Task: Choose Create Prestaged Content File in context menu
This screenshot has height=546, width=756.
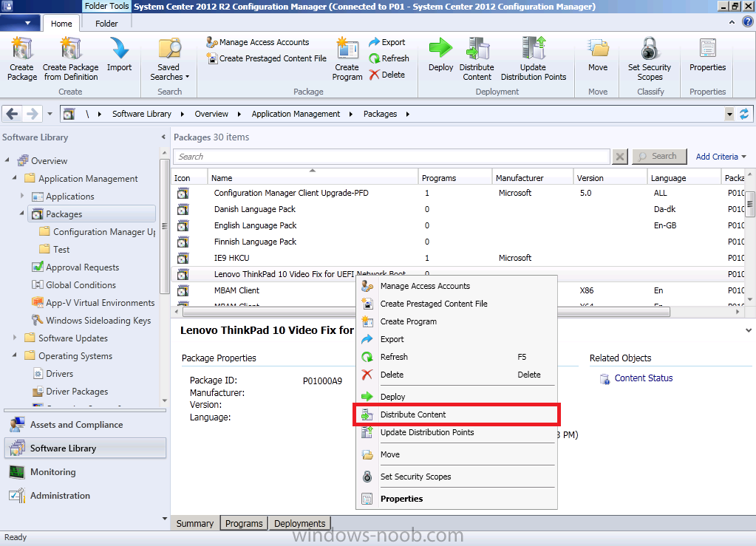Action: (x=457, y=304)
